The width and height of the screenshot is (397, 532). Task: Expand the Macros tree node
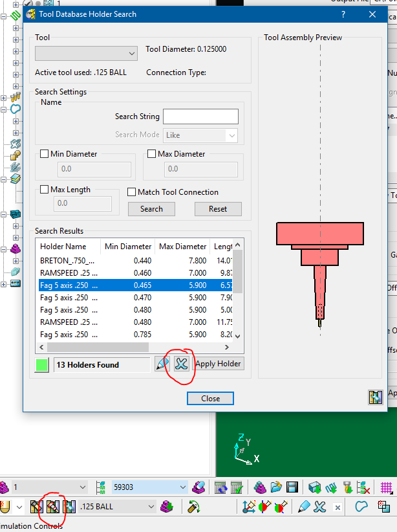pyautogui.click(x=4, y=284)
